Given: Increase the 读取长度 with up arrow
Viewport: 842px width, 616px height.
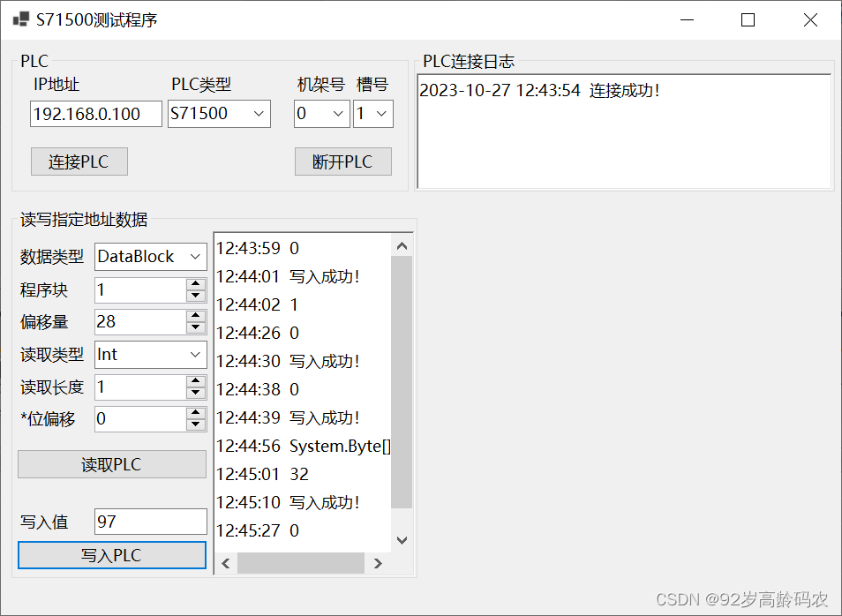Looking at the screenshot, I should coord(196,380).
